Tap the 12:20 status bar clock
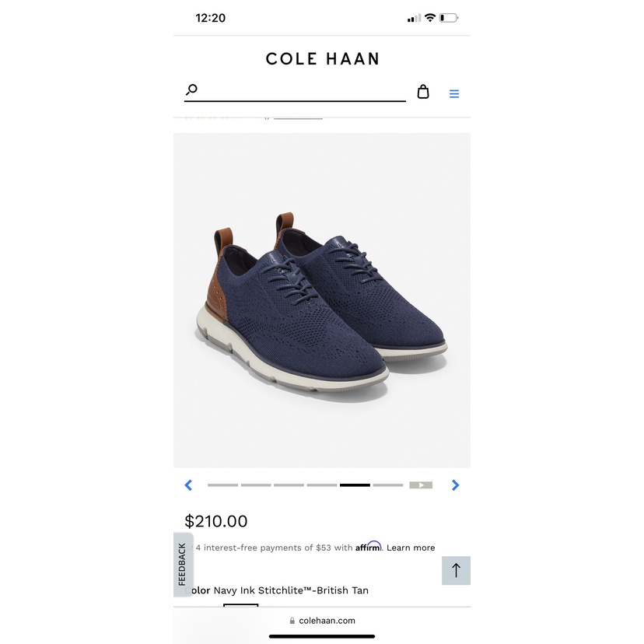 coord(211,18)
